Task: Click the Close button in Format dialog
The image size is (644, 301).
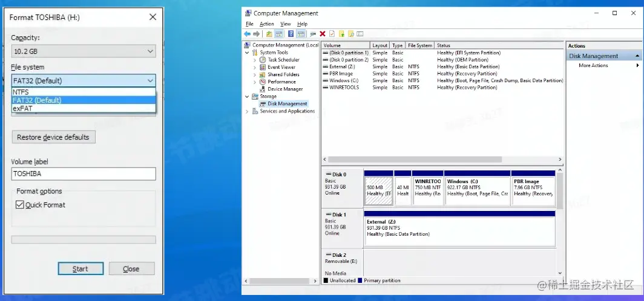Action: point(131,268)
